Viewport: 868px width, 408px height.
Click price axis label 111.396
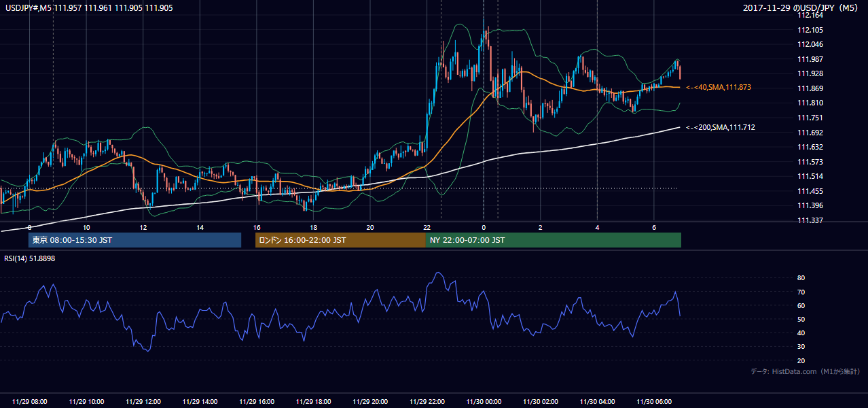810,205
